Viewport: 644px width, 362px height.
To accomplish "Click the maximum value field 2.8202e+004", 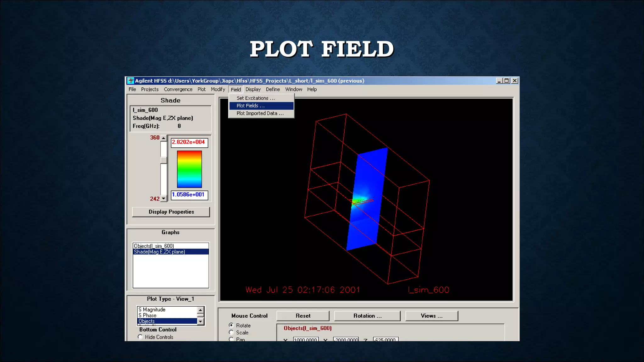I will 189,142.
